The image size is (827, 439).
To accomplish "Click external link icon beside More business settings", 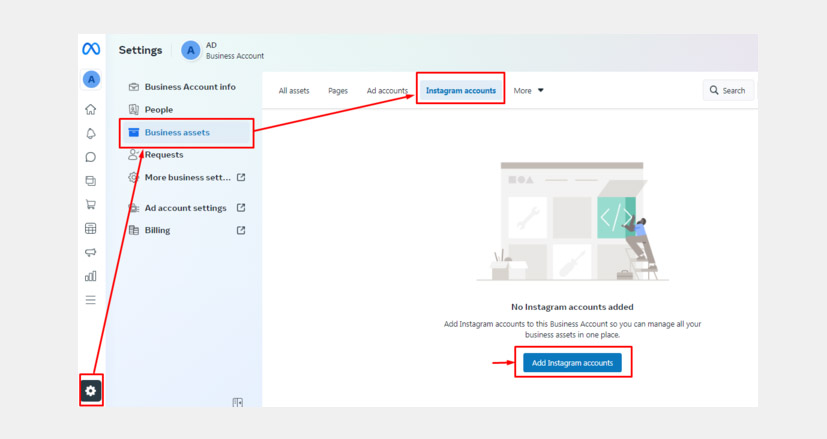I will point(241,177).
